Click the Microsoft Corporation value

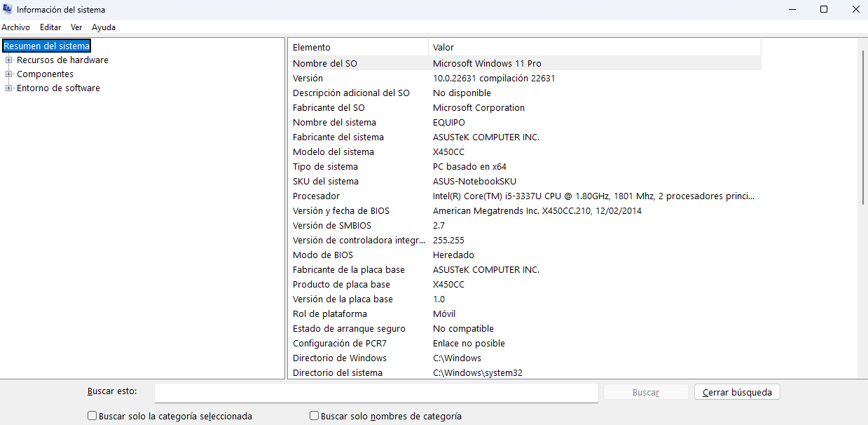[x=478, y=107]
